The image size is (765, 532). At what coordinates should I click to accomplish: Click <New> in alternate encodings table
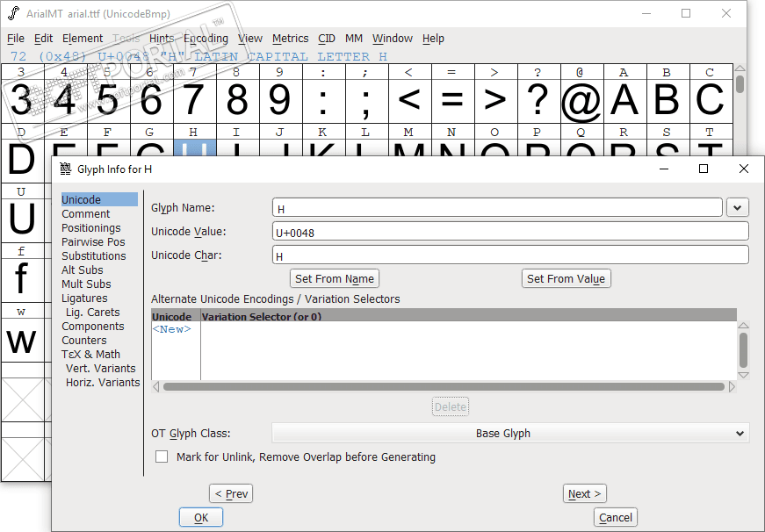pos(172,329)
